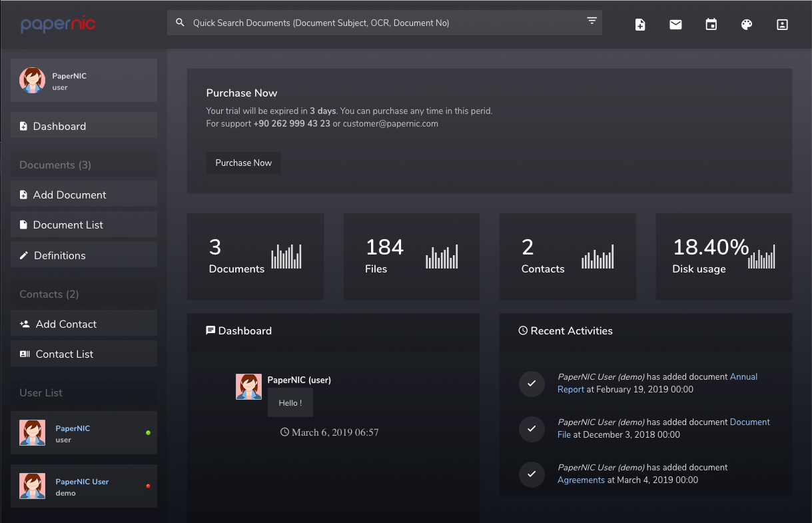
Task: Click the add document icon in top bar
Action: click(x=640, y=25)
